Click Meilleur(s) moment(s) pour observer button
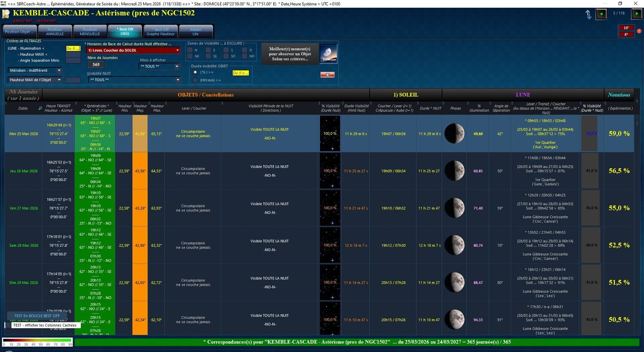Image resolution: width=644 pixels, height=352 pixels. (290, 54)
